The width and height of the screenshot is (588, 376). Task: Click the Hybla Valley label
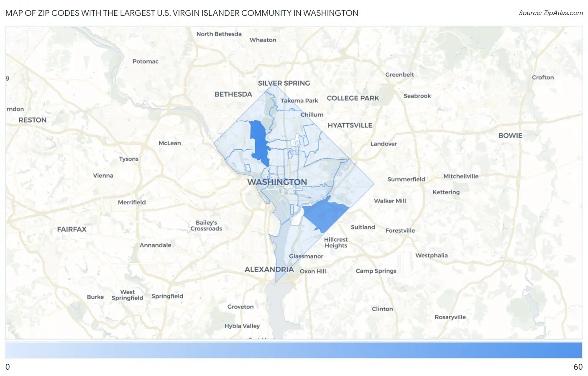pos(242,326)
